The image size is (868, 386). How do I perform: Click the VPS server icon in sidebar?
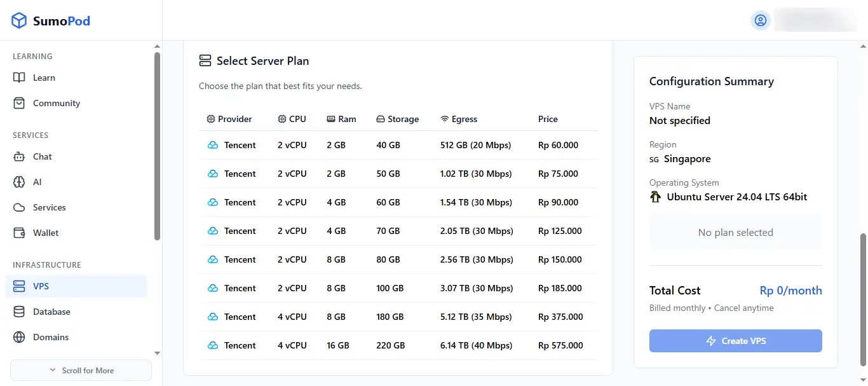20,286
